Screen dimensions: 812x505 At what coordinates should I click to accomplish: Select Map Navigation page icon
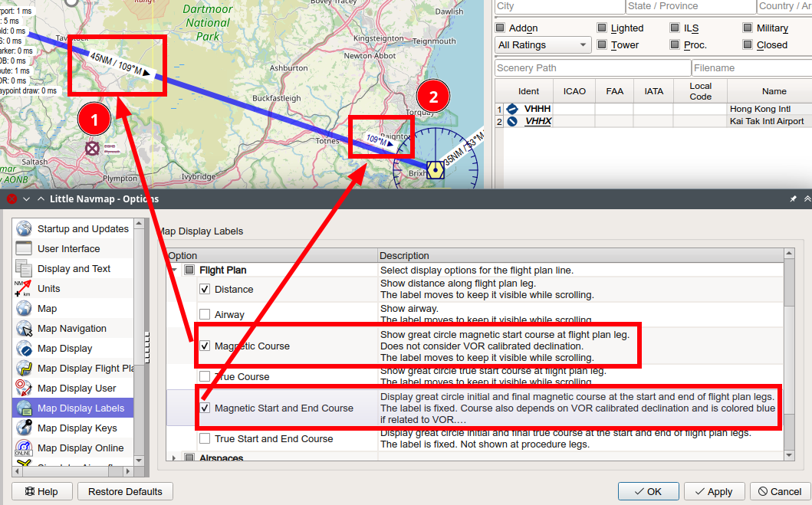point(24,329)
